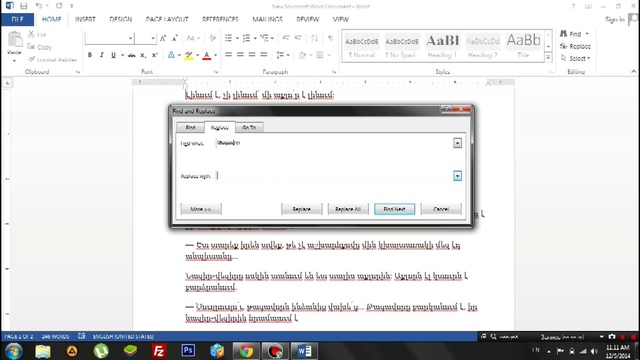This screenshot has width=640, height=360.
Task: Select the Heading 1 style
Action: (442, 46)
